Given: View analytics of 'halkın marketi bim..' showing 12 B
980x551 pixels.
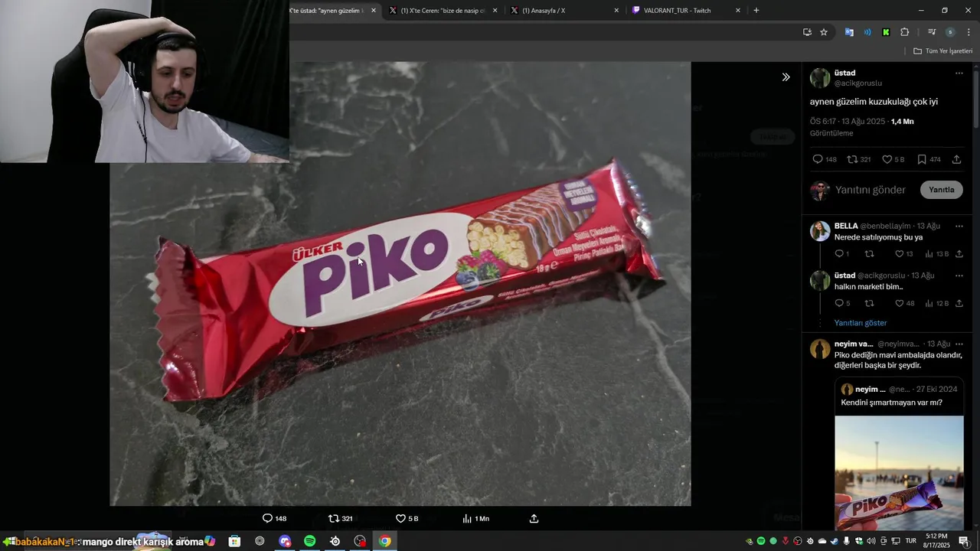Looking at the screenshot, I should (x=936, y=304).
